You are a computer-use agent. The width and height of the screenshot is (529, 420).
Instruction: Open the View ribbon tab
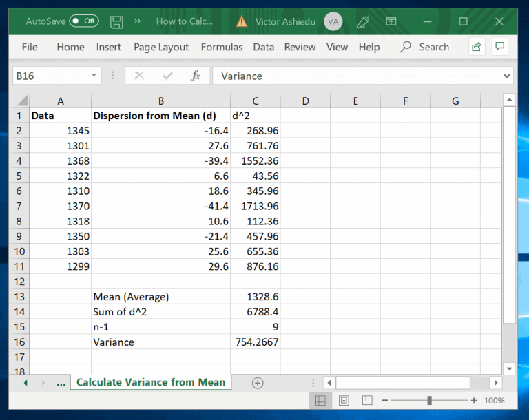337,47
